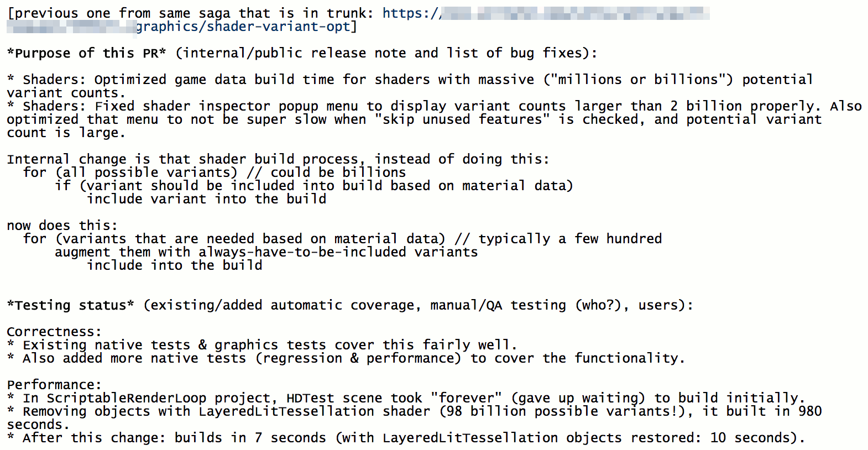The image size is (868, 450).
Task: Place cursor on 'Correctness:' label
Action: coord(54,332)
